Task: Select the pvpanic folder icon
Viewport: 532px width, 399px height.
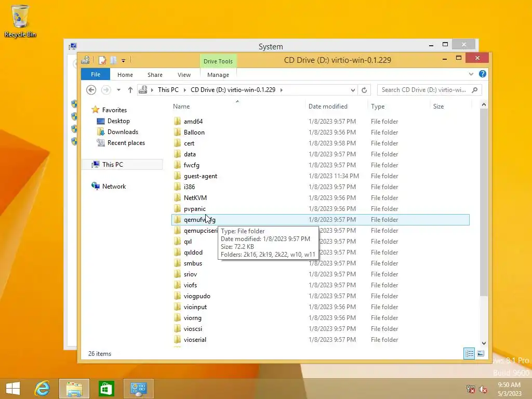Action: [177, 209]
